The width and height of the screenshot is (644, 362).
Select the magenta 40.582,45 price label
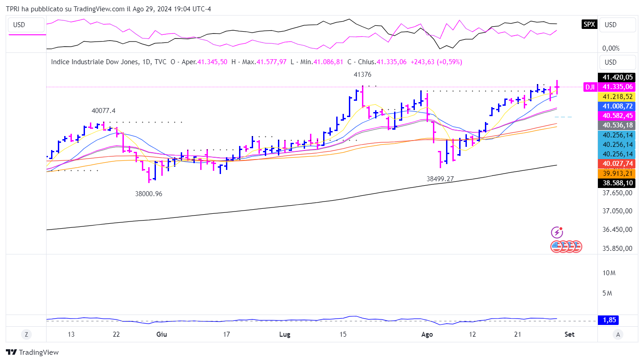616,116
